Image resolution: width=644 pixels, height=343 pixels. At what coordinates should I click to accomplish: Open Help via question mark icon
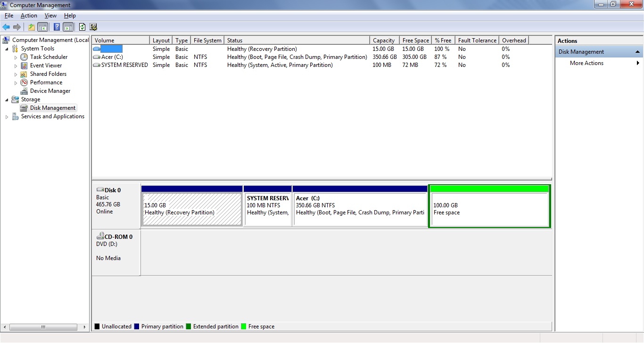57,27
